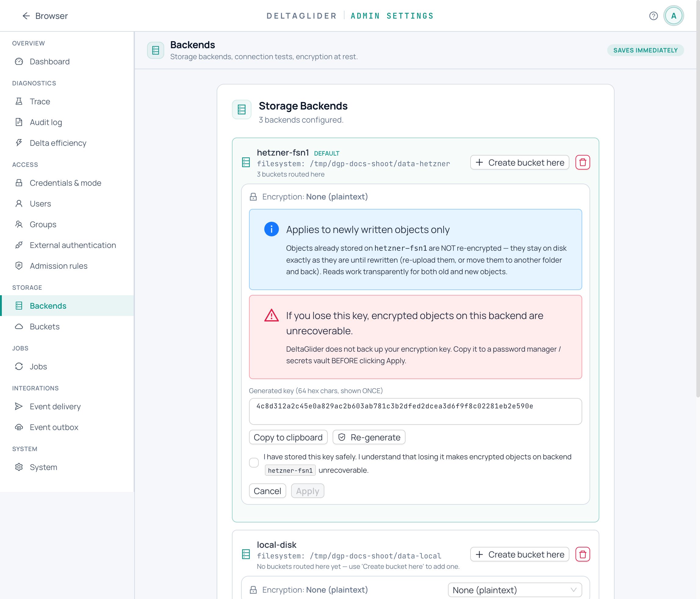This screenshot has width=700, height=599.
Task: Navigate to Buckets under Storage
Action: click(67, 327)
